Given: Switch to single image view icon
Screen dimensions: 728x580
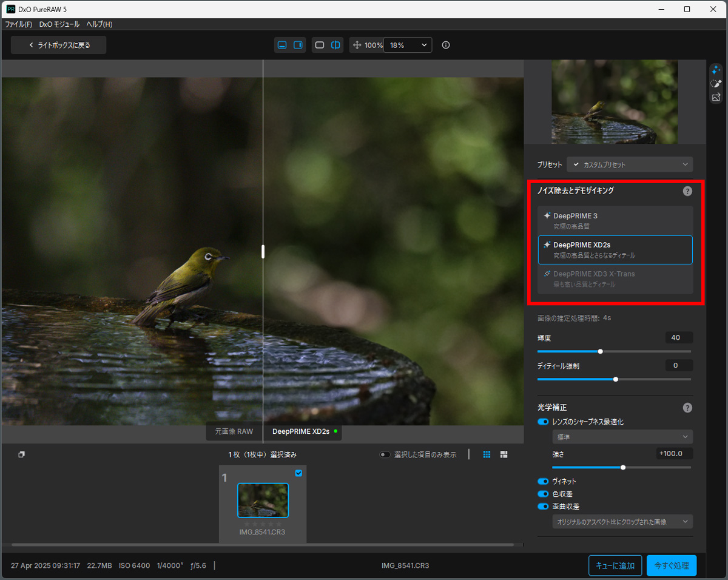Looking at the screenshot, I should [x=320, y=45].
